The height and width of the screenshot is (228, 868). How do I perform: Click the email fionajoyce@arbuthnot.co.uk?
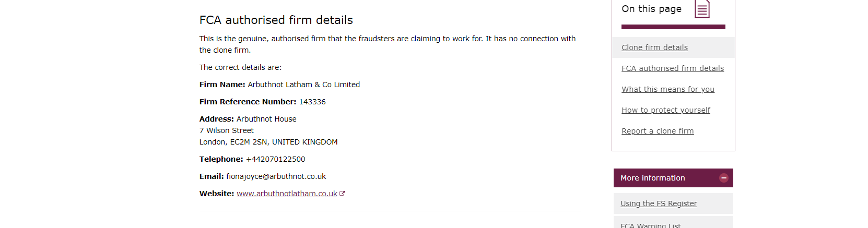pos(276,176)
